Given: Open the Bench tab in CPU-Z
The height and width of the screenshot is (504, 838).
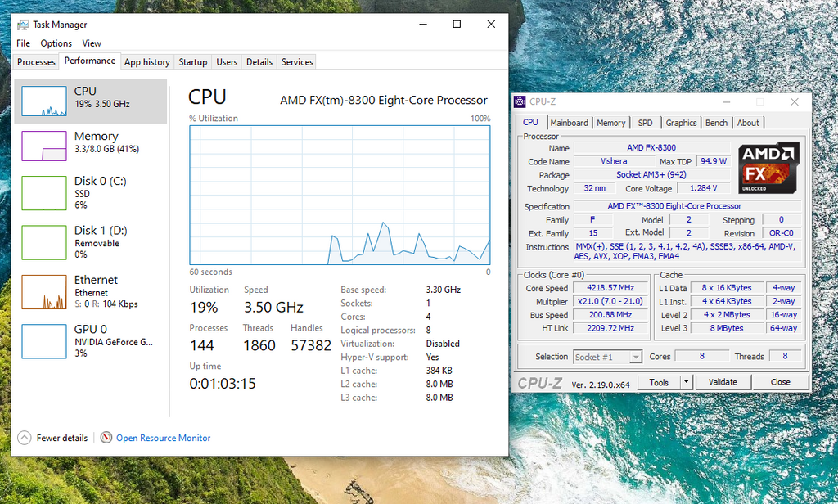Looking at the screenshot, I should click(x=716, y=123).
